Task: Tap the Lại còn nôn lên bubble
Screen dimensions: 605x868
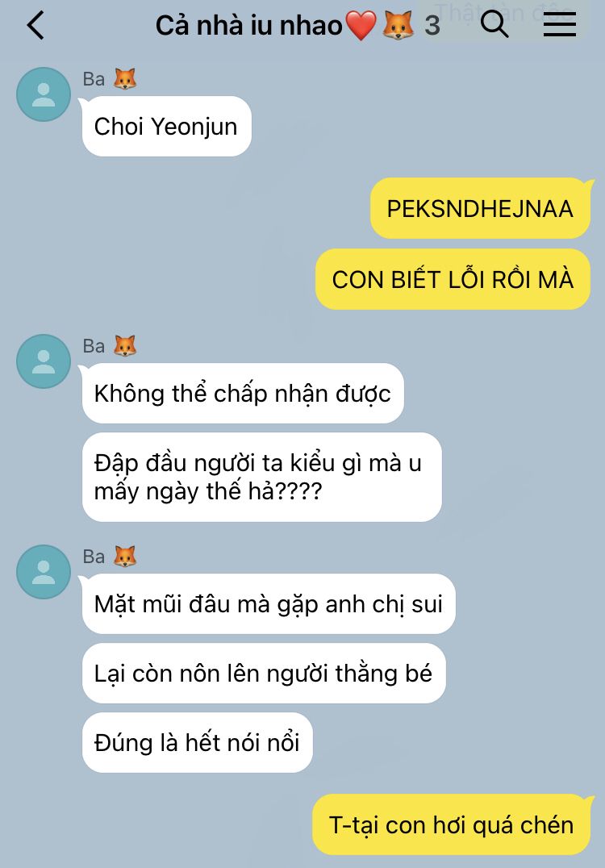Action: (264, 673)
